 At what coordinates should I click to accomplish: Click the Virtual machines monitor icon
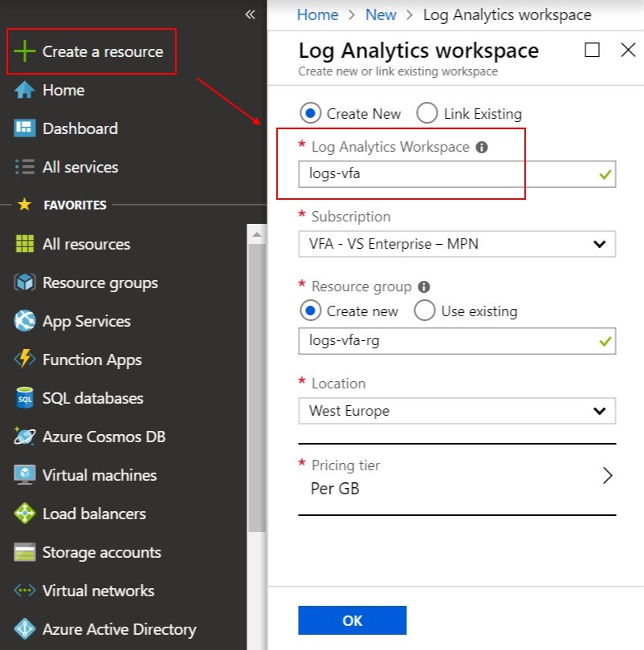(x=24, y=475)
